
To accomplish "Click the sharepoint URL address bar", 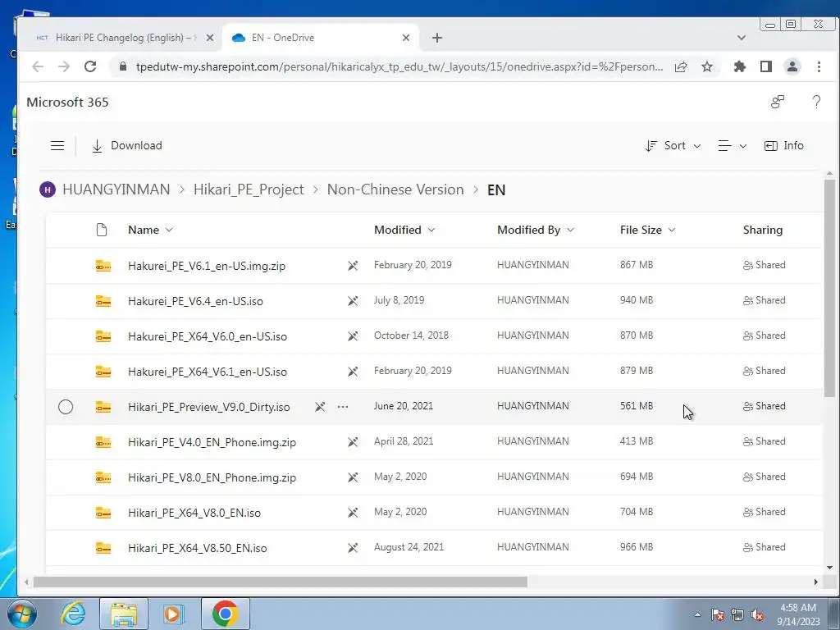I will click(x=399, y=66).
